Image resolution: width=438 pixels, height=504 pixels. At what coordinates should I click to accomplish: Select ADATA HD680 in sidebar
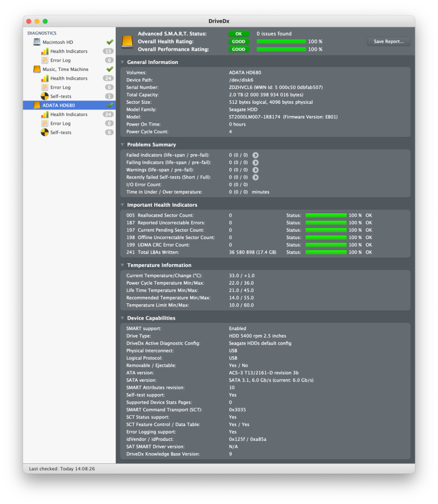click(69, 105)
